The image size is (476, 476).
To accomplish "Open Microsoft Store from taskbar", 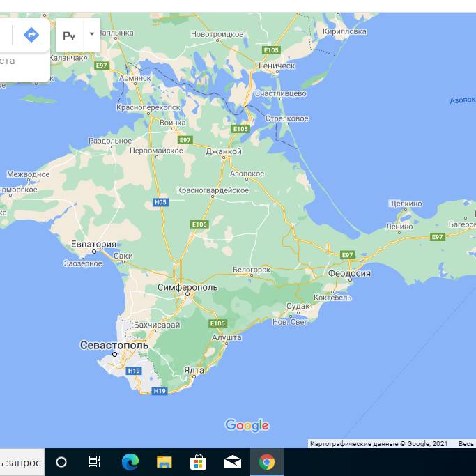I will [x=198, y=462].
